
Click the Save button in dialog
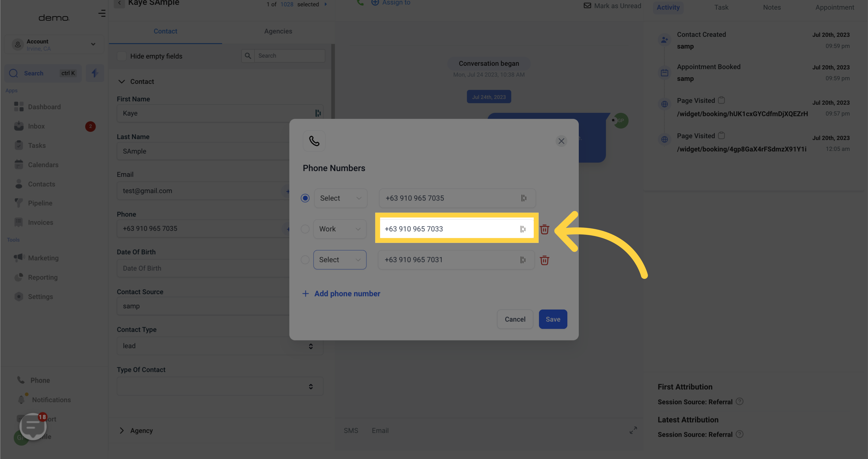point(553,319)
